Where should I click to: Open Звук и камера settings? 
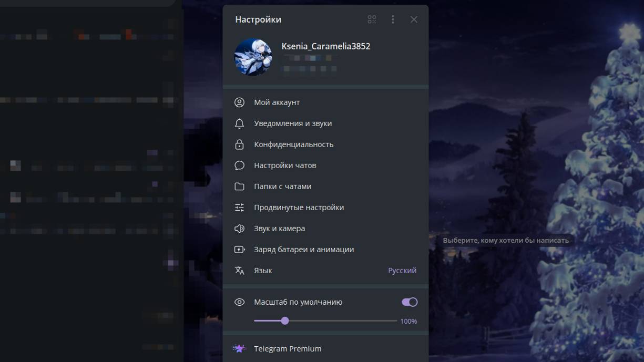click(x=325, y=229)
